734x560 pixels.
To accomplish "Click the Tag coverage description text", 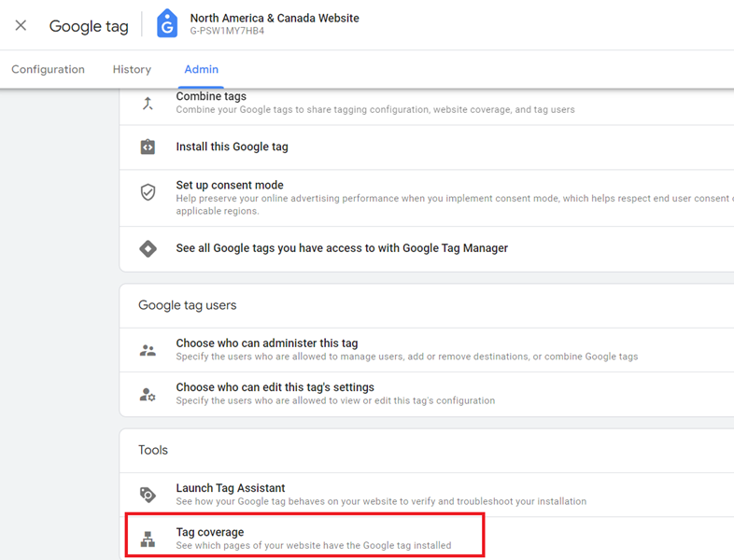I will 314,545.
